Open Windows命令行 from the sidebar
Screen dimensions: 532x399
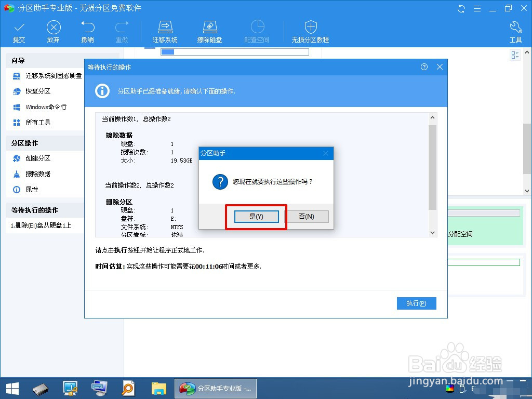[x=39, y=107]
